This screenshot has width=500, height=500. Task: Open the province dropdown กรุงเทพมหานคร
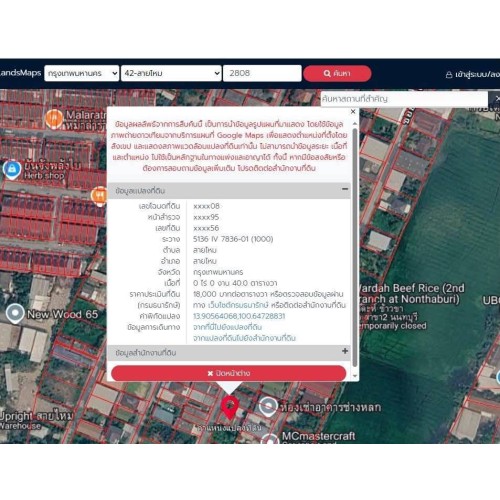click(x=82, y=73)
